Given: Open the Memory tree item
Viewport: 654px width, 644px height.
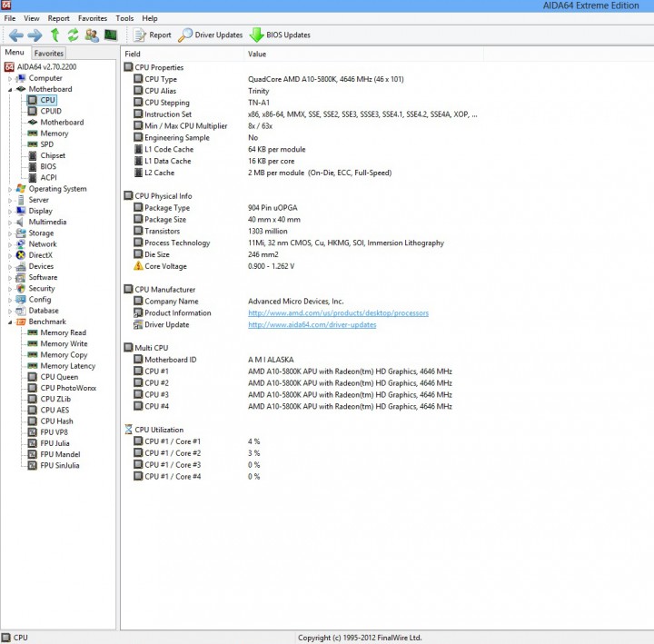Looking at the screenshot, I should point(48,134).
